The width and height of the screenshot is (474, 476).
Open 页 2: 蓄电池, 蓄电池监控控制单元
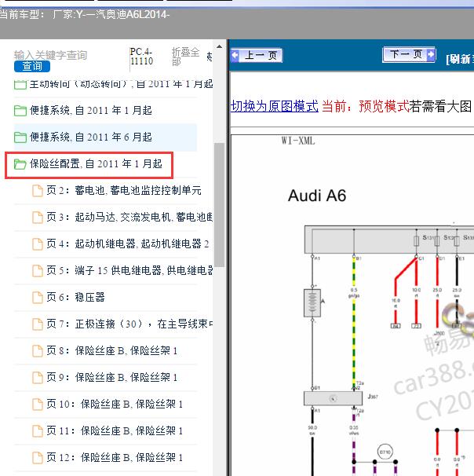[x=124, y=191]
